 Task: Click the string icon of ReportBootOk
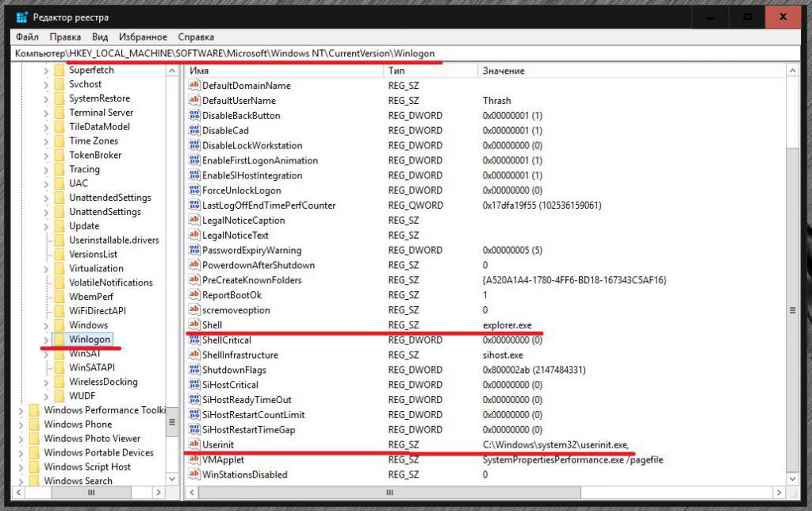(194, 295)
